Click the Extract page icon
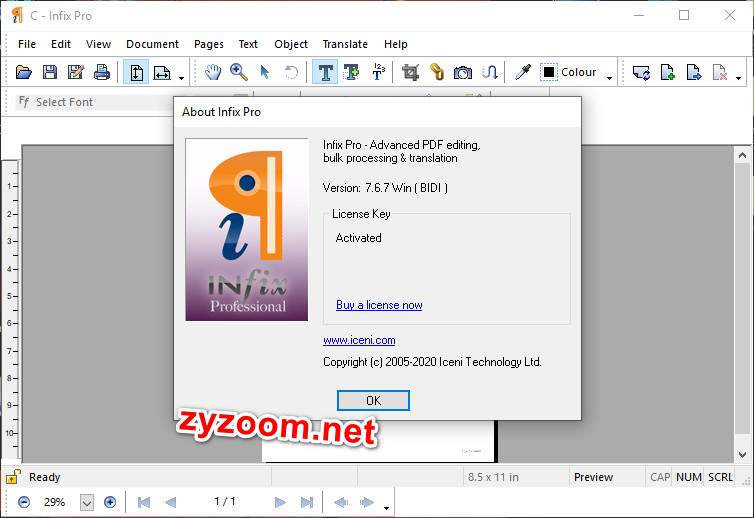 [x=693, y=72]
